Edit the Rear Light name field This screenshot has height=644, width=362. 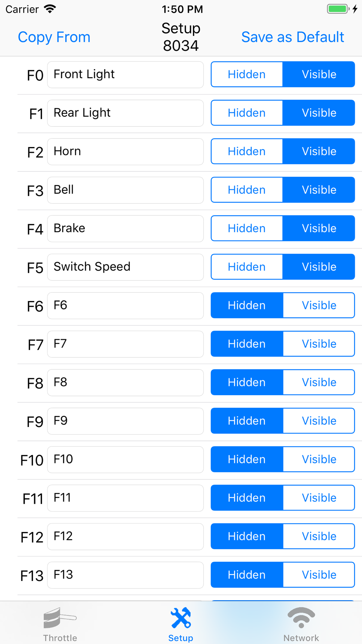125,113
